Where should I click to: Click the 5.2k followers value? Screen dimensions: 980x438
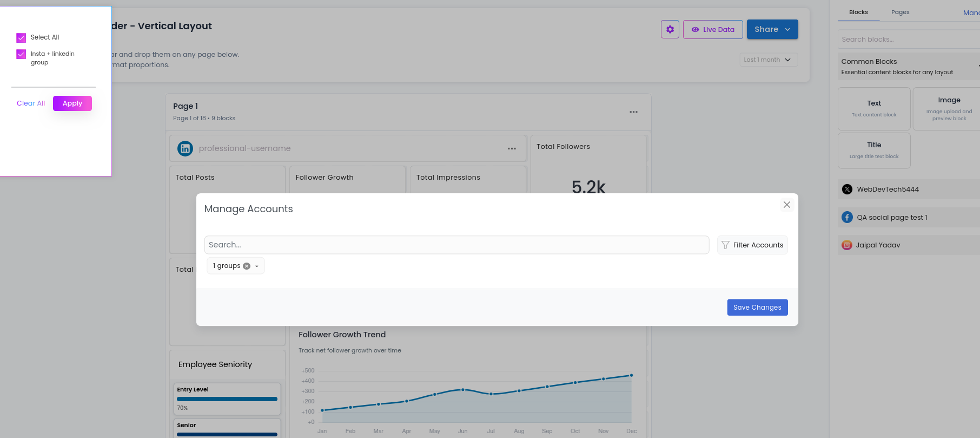click(588, 187)
